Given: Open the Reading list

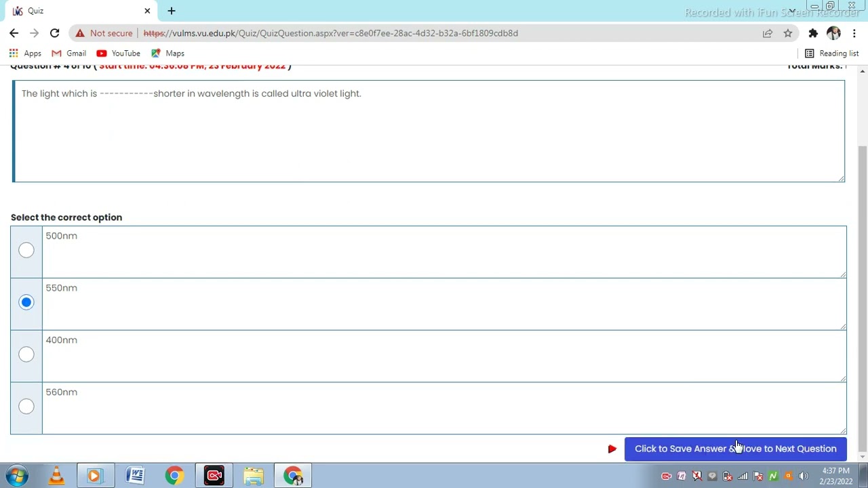Looking at the screenshot, I should pyautogui.click(x=831, y=54).
